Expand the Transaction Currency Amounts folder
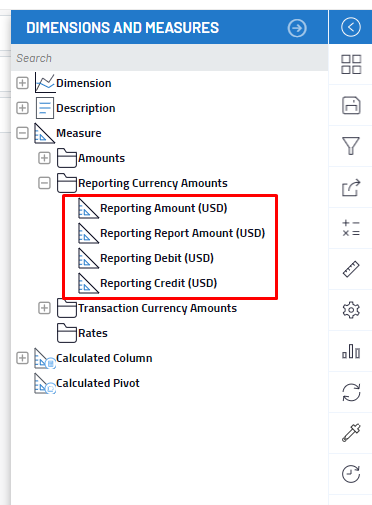The width and height of the screenshot is (372, 505). (44, 308)
